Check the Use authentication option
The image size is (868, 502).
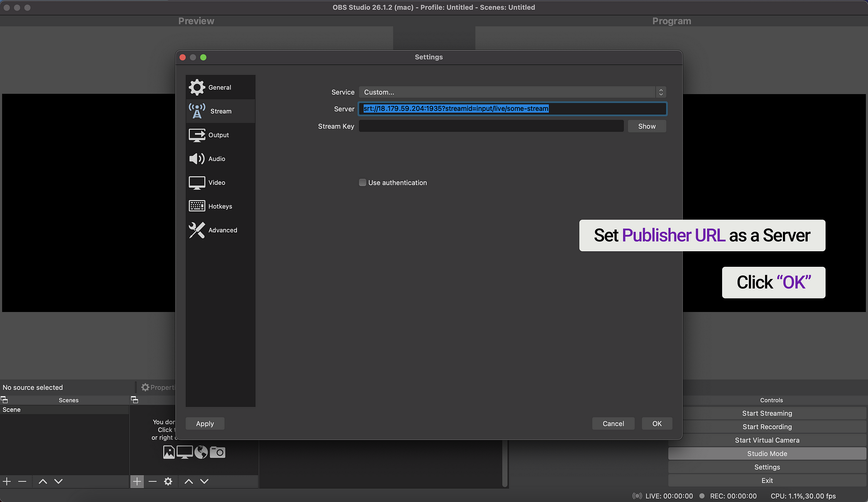tap(362, 182)
